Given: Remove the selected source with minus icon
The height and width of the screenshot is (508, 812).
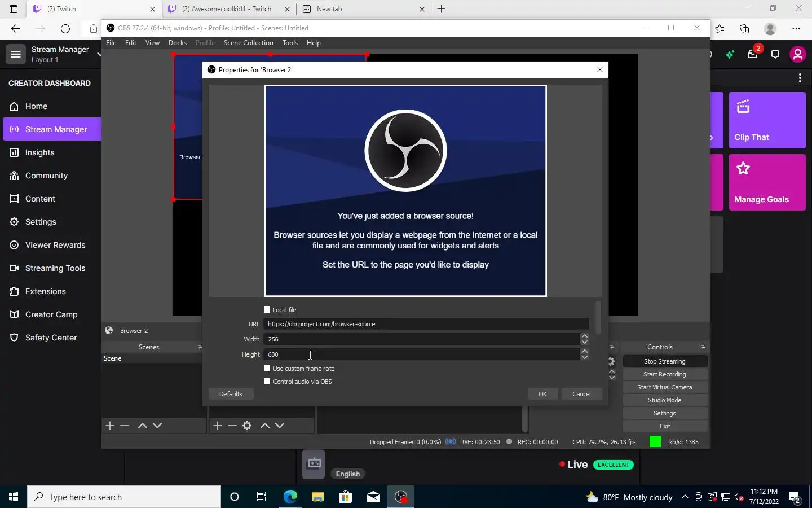Looking at the screenshot, I should point(232,426).
